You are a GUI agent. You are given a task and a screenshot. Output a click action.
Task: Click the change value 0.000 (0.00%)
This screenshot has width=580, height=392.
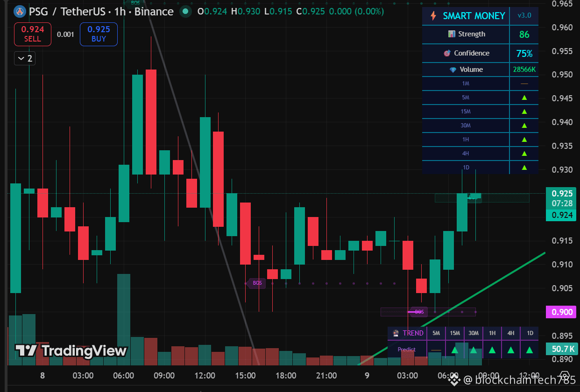357,11
